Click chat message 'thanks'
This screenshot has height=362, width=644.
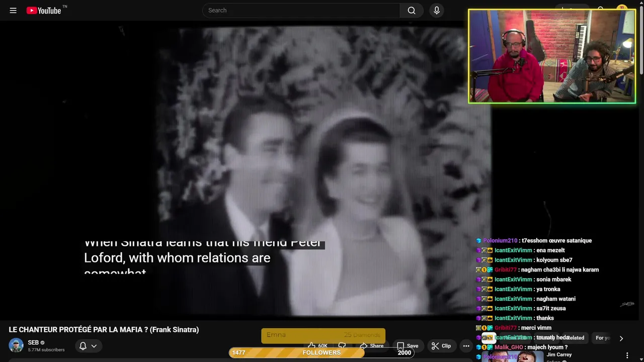click(x=545, y=318)
